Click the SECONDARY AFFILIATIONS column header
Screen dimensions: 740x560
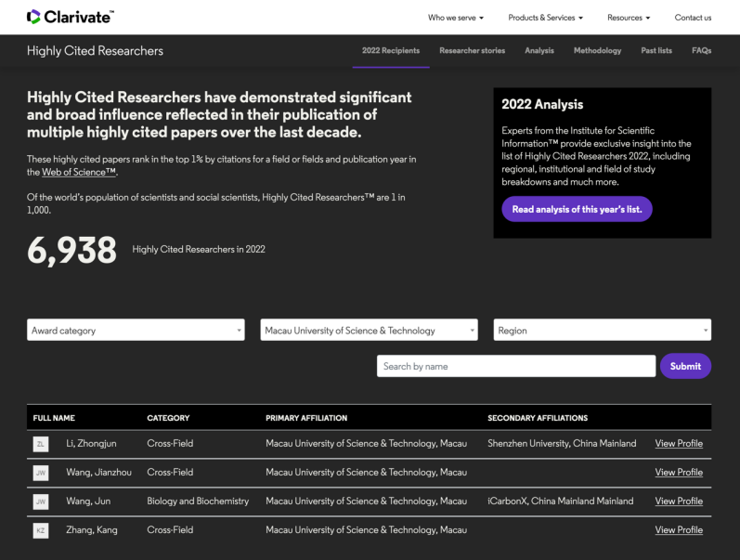[538, 418]
